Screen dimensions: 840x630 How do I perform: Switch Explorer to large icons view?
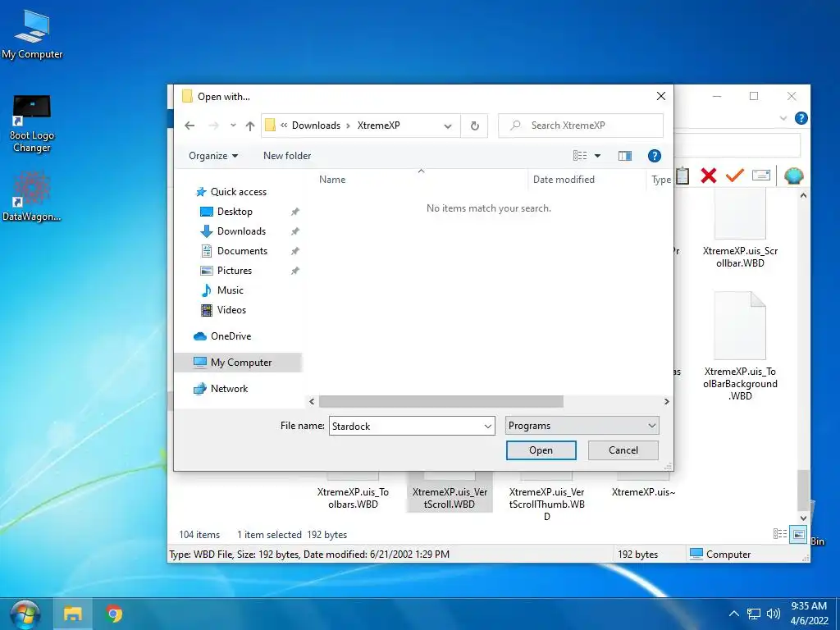tap(798, 534)
